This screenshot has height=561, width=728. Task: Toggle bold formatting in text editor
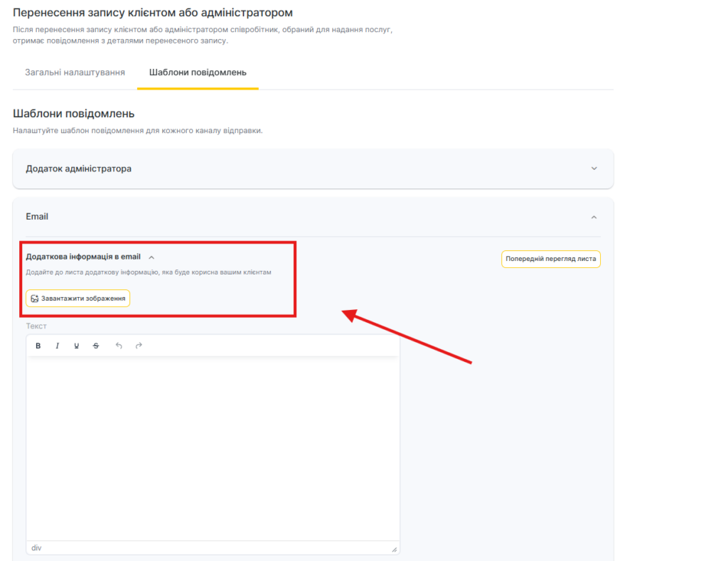point(38,346)
